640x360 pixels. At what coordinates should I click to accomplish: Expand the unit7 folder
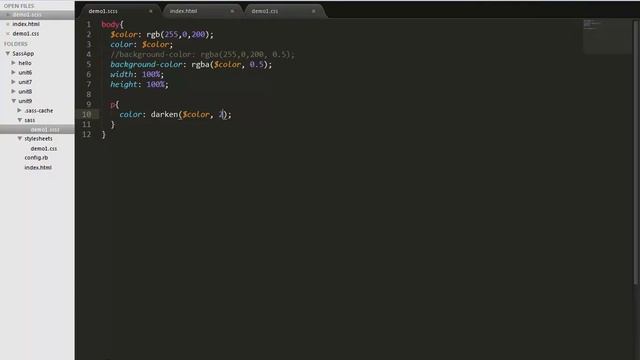(x=13, y=82)
